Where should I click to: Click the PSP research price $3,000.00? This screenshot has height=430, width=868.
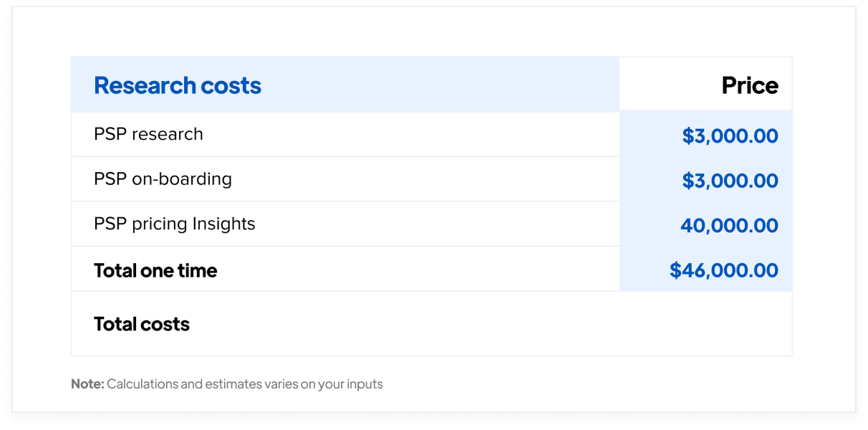[x=730, y=136]
